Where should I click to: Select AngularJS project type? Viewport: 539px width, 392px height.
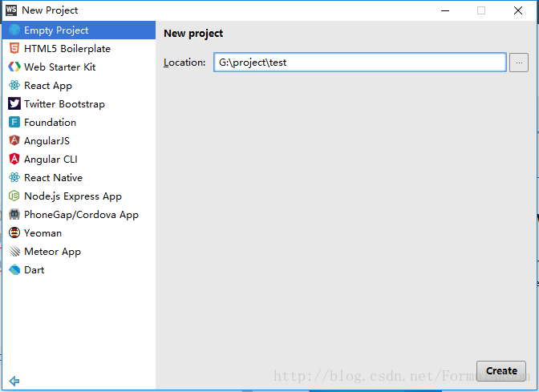coord(79,140)
